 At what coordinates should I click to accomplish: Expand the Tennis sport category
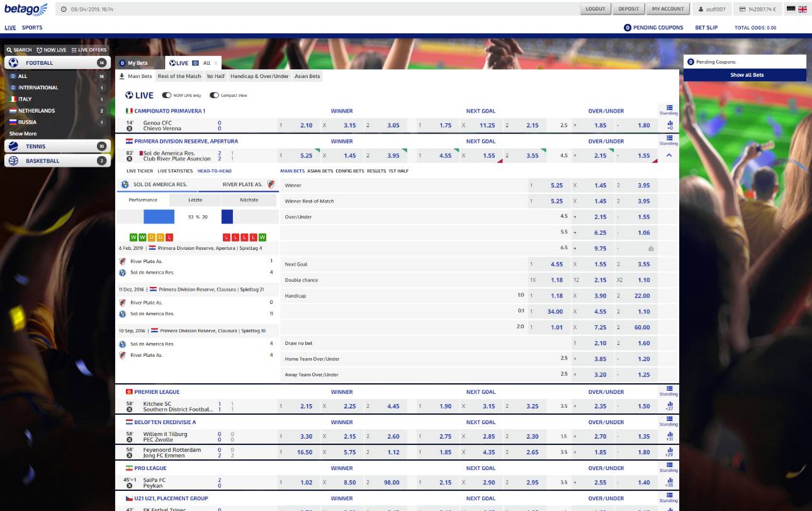(56, 146)
